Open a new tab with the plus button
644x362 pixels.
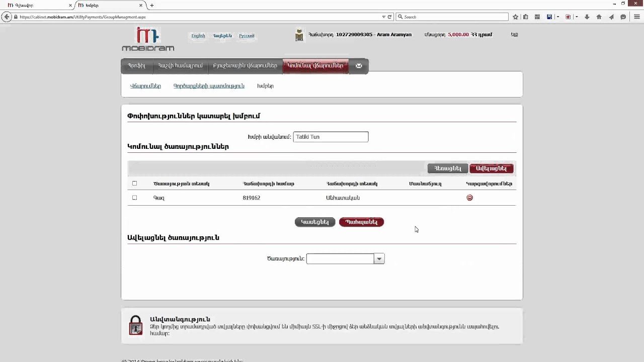[151, 5]
